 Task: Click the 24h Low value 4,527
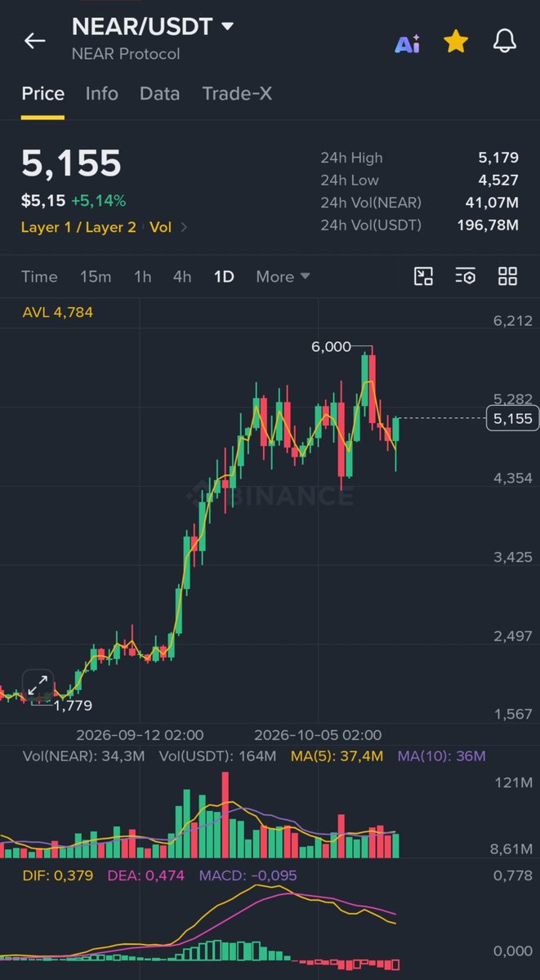click(x=498, y=180)
